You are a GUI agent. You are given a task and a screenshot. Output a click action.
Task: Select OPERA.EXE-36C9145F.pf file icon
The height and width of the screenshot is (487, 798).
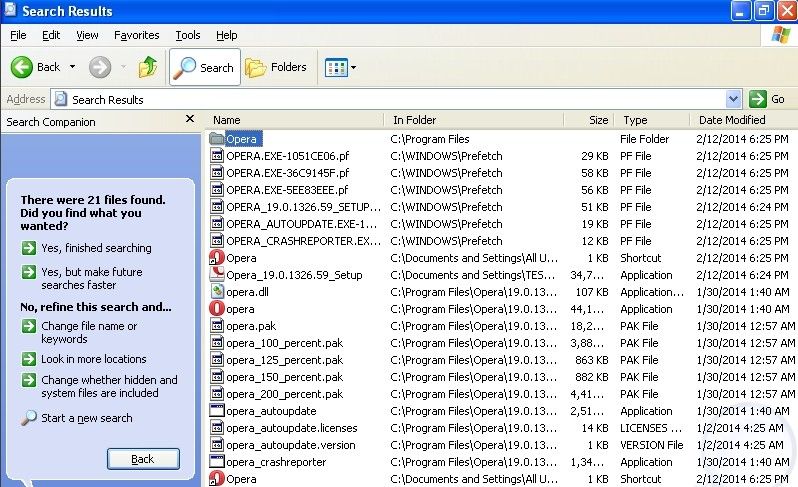[217, 173]
